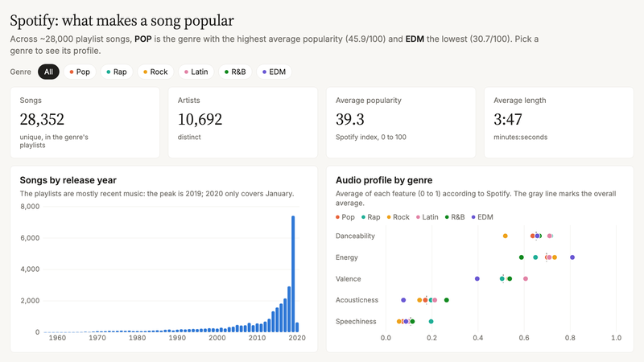This screenshot has height=362, width=644.
Task: Switch to the EDM genre chip
Action: (274, 72)
